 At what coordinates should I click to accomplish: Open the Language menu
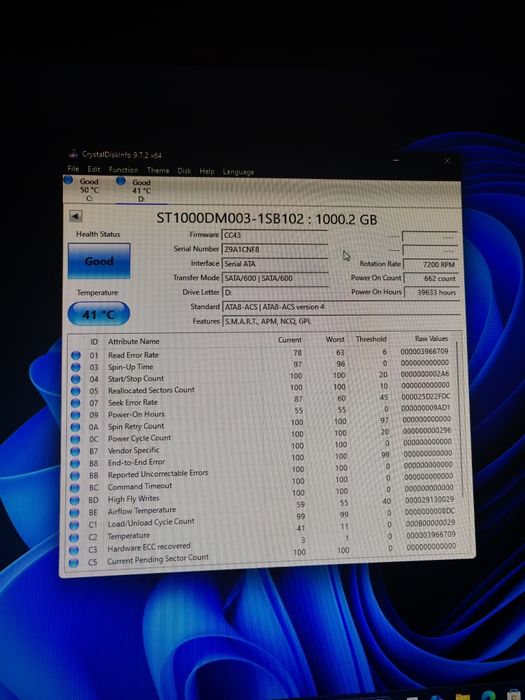point(238,172)
